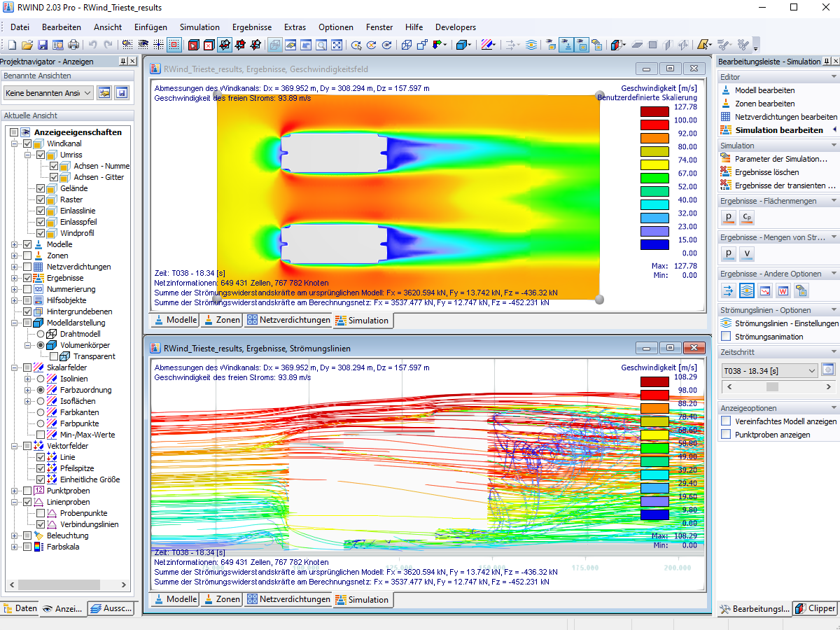Click the printer toolbar icon
The image size is (840, 630).
(73, 45)
